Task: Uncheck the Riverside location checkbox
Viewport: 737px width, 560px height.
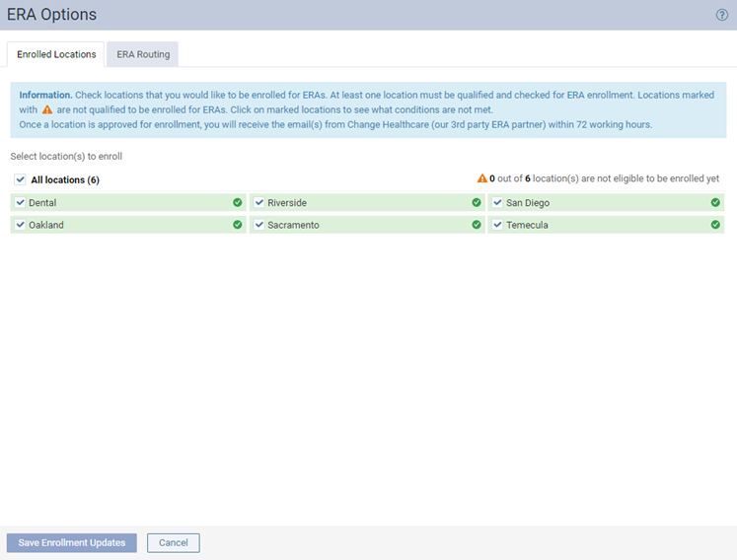Action: click(259, 202)
